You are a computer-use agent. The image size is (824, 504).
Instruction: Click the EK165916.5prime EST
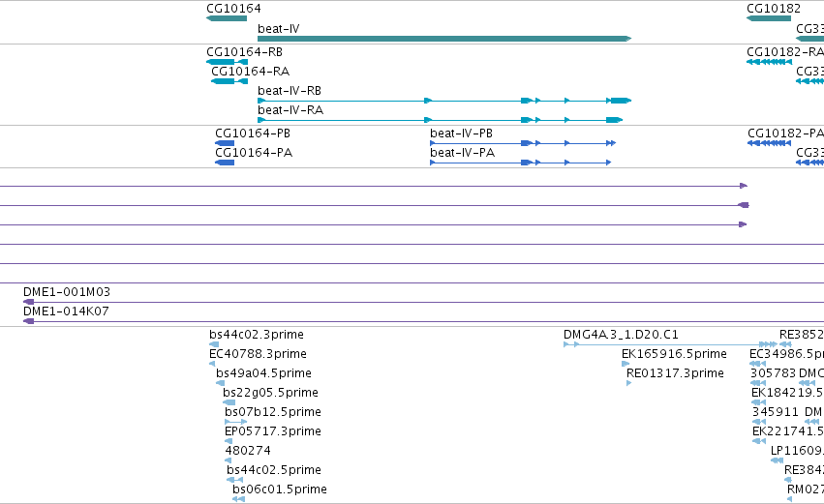pyautogui.click(x=674, y=354)
